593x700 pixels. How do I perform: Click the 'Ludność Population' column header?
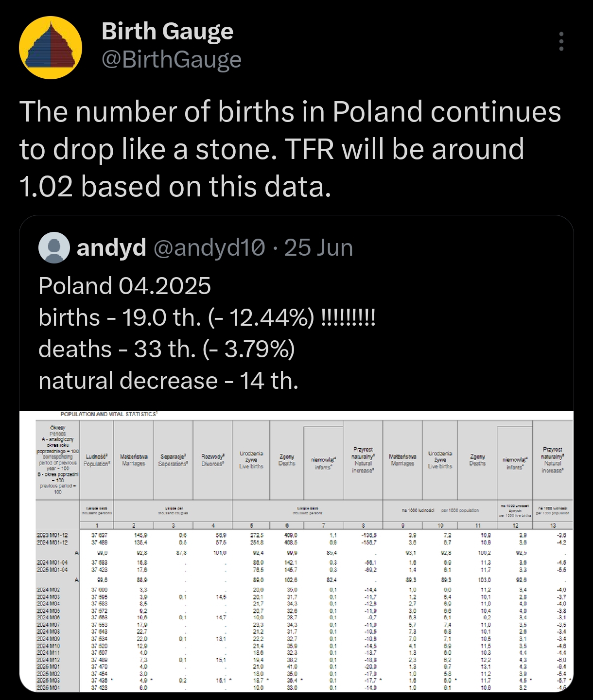pyautogui.click(x=96, y=460)
